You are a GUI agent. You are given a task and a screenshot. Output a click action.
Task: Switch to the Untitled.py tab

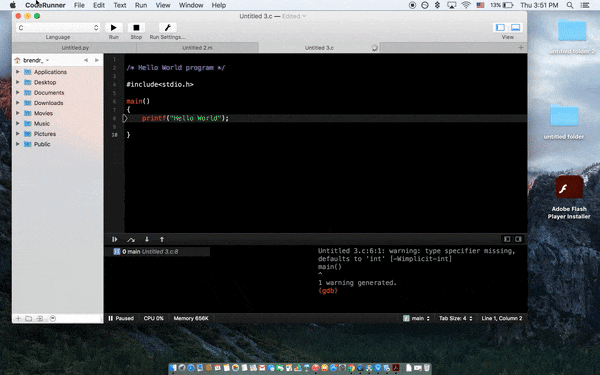click(x=75, y=48)
